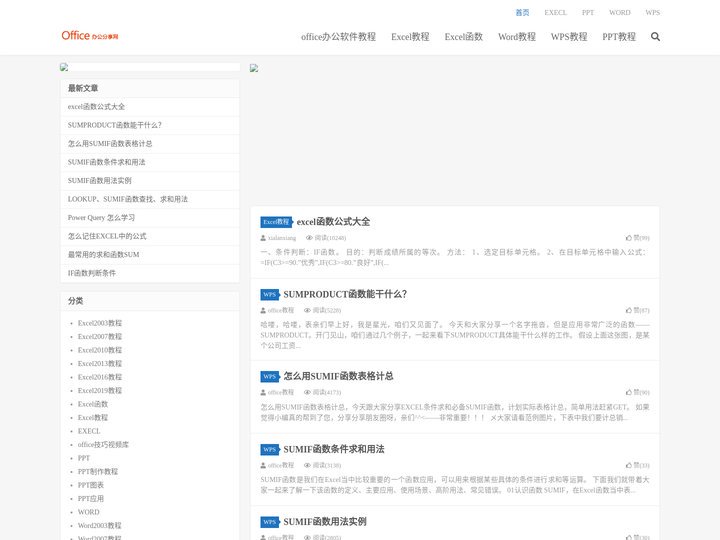This screenshot has width=720, height=540.
Task: Open category Excel2013教程
Action: [100, 364]
